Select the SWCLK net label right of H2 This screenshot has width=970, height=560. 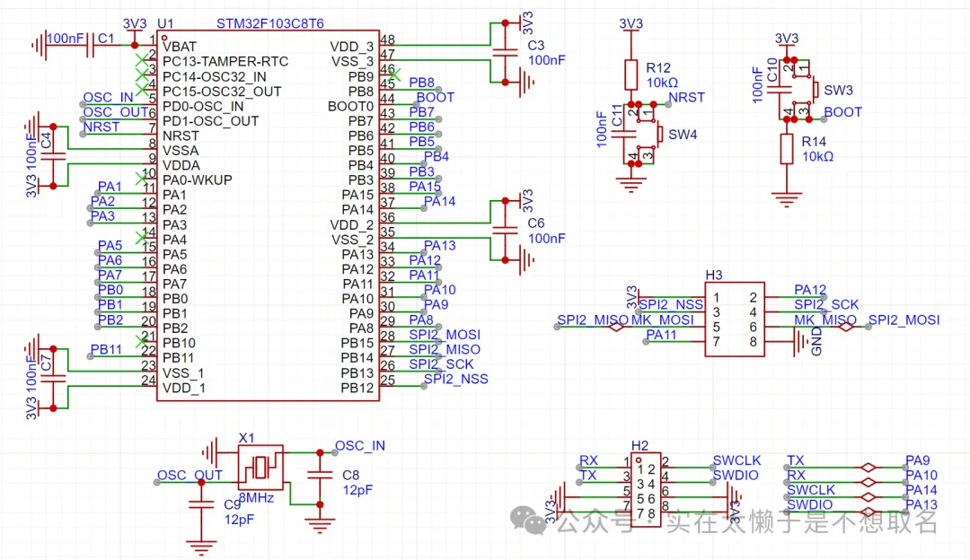736,460
